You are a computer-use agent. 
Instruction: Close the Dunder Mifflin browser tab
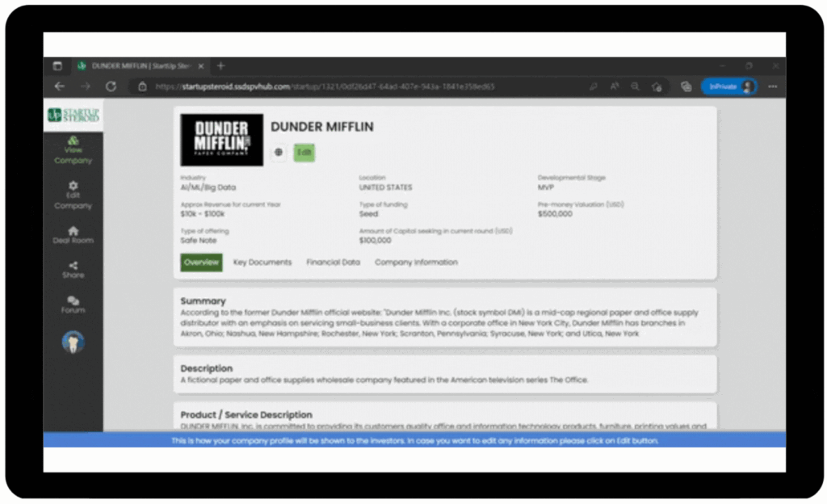201,66
